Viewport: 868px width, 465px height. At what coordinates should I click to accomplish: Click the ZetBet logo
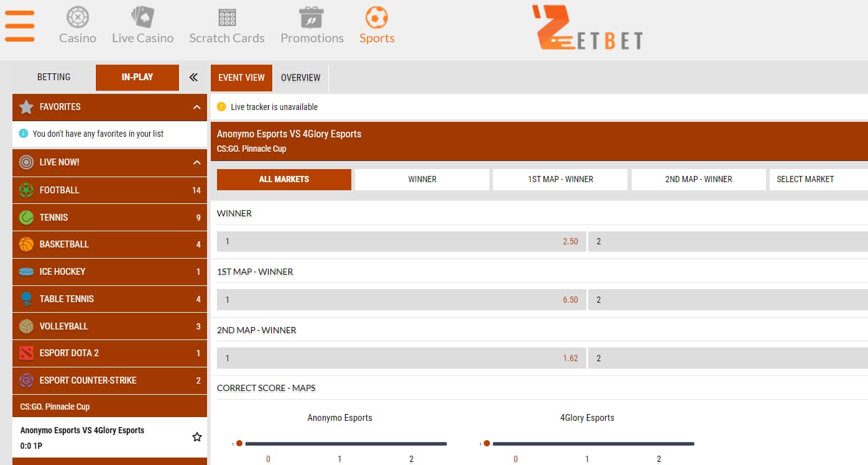(x=588, y=28)
